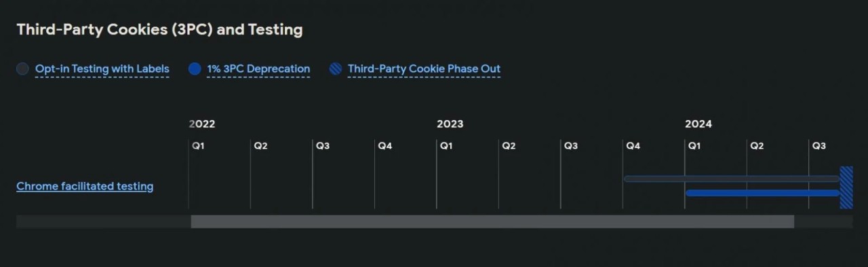Image resolution: width=868 pixels, height=267 pixels.
Task: Open the Third-Party Cookie Phase Out link
Action: coord(424,69)
